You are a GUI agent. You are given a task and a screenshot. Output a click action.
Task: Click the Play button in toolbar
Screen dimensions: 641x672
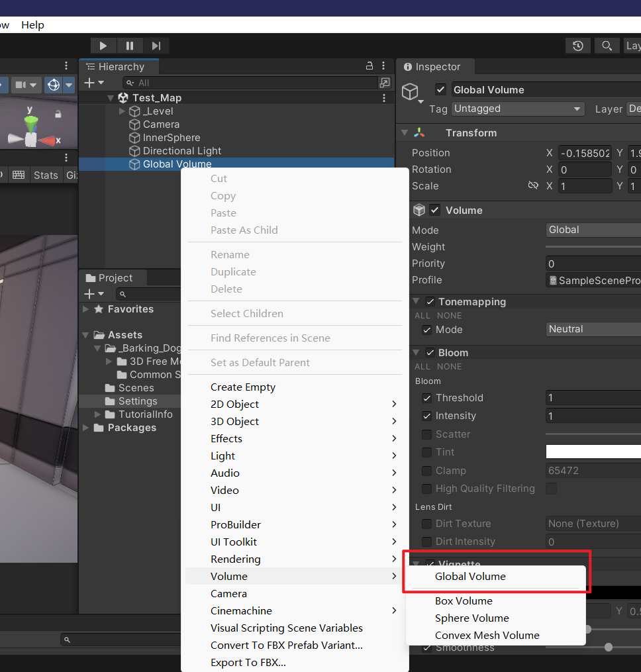103,46
